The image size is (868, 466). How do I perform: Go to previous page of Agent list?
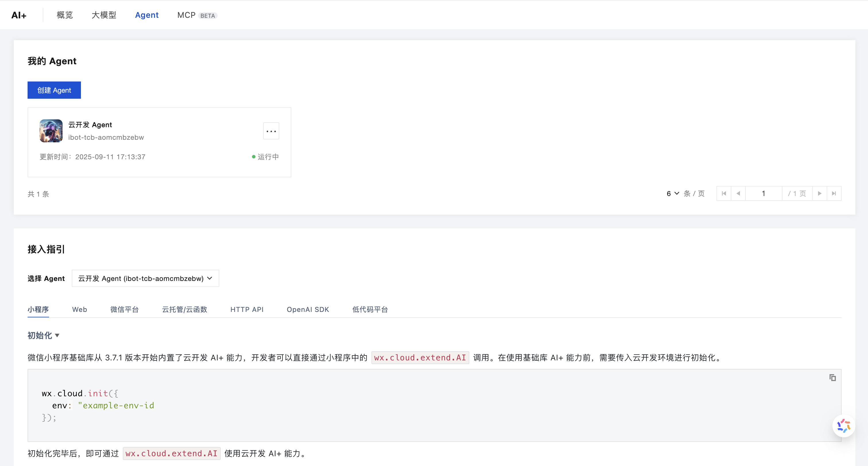tap(738, 193)
